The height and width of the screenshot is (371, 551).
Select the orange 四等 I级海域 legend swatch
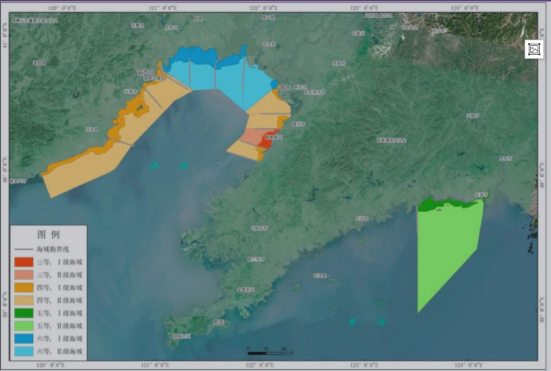(x=24, y=287)
